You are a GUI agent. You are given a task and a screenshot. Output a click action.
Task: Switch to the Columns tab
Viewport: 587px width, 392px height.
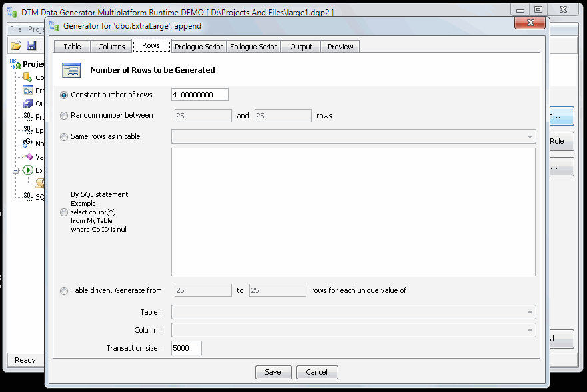pos(111,46)
